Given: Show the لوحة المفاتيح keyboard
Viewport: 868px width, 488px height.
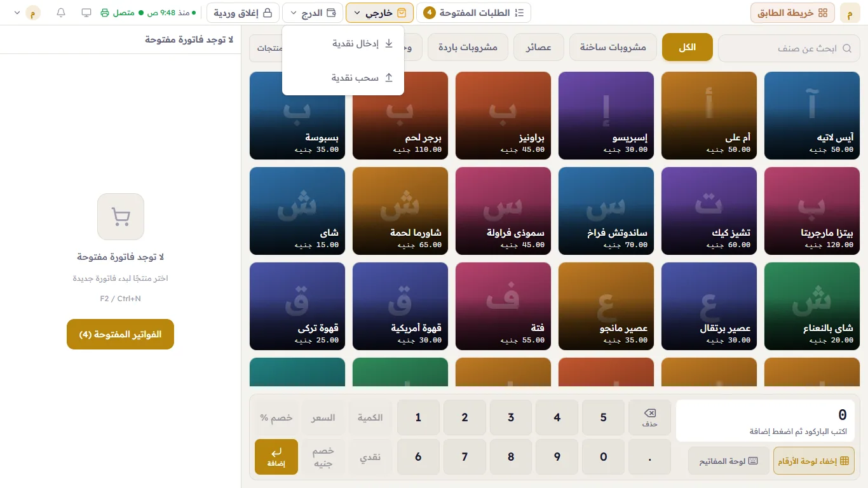Looking at the screenshot, I should tap(728, 461).
